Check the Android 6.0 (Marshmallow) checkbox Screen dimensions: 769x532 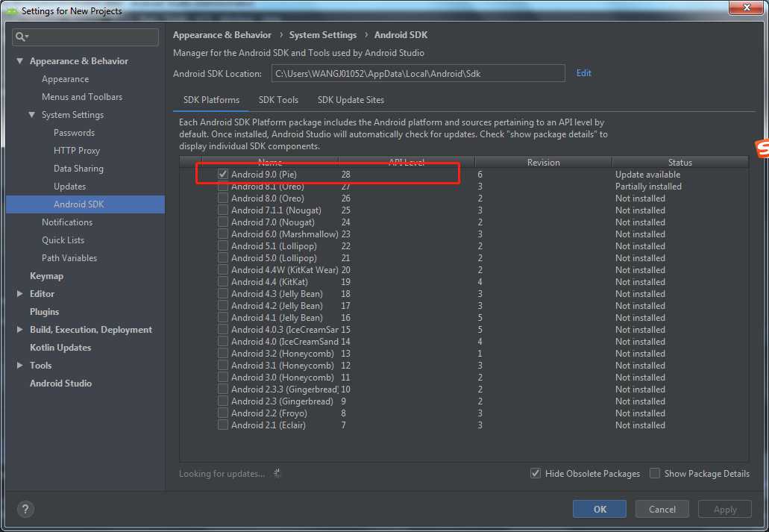point(223,234)
